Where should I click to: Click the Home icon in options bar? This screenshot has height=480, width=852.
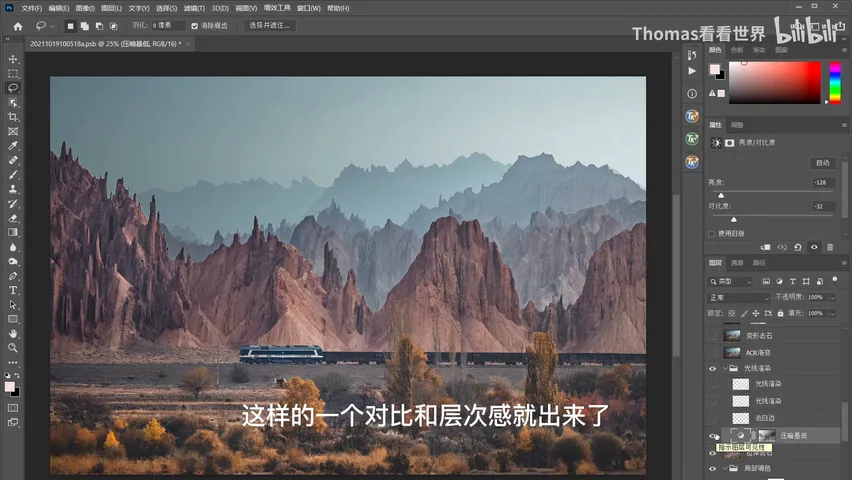[18, 26]
